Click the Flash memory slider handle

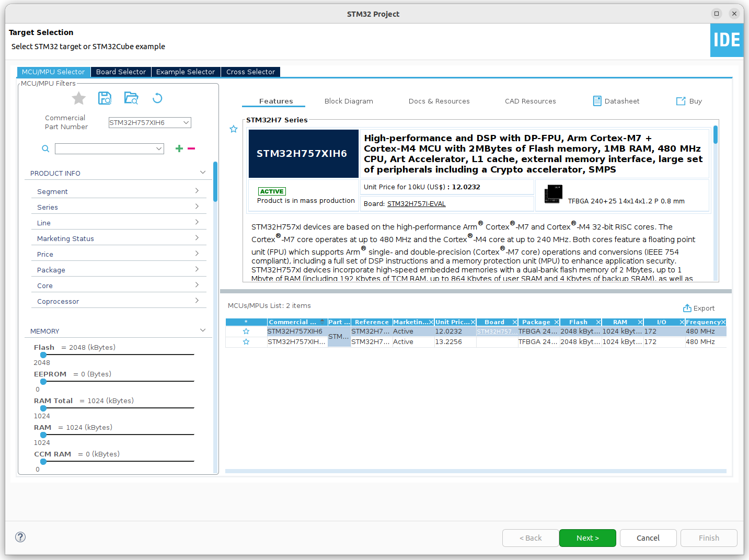click(x=43, y=355)
